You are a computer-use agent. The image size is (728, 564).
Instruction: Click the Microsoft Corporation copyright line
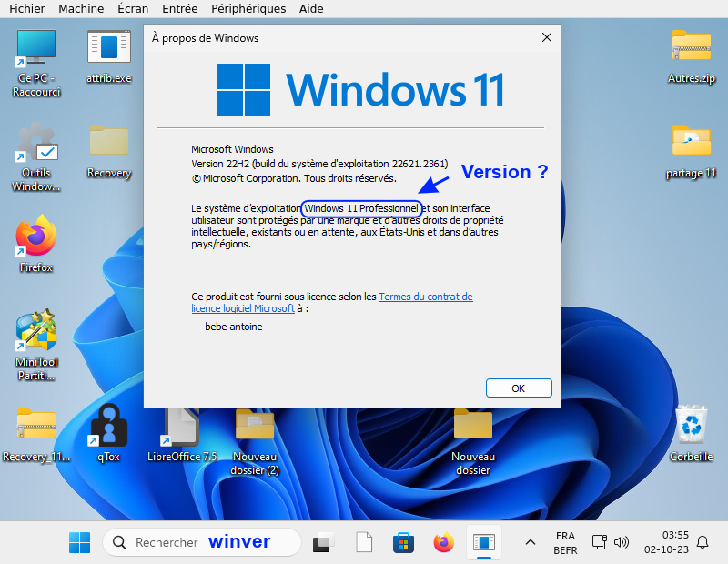pyautogui.click(x=294, y=178)
